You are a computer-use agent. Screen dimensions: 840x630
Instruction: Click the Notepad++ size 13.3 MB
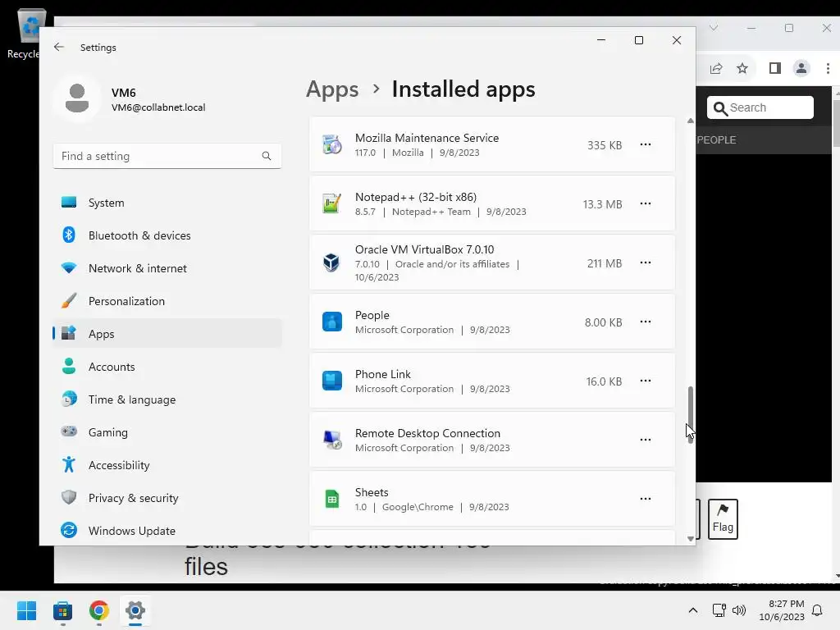(603, 204)
